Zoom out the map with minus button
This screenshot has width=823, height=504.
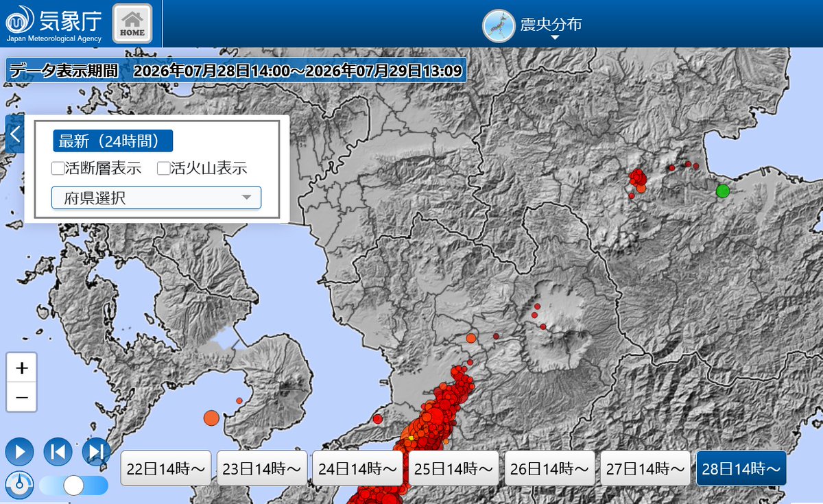point(22,398)
